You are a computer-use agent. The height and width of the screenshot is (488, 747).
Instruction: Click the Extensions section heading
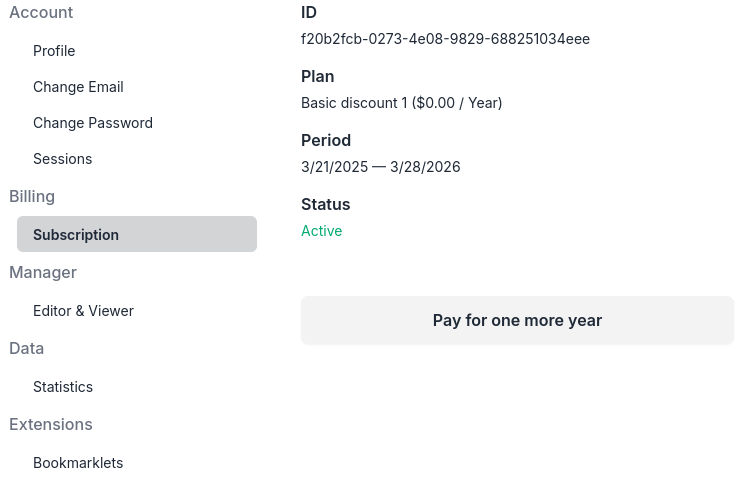[x=51, y=425]
